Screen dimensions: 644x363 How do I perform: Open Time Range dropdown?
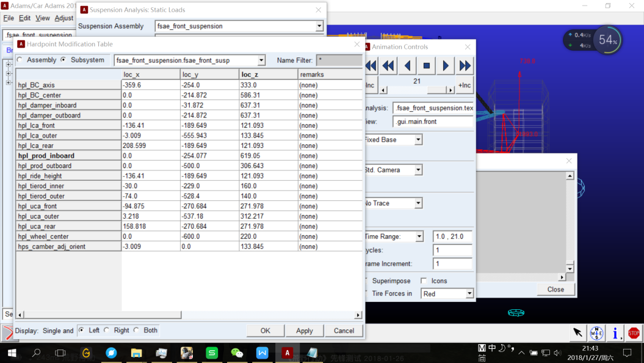419,237
